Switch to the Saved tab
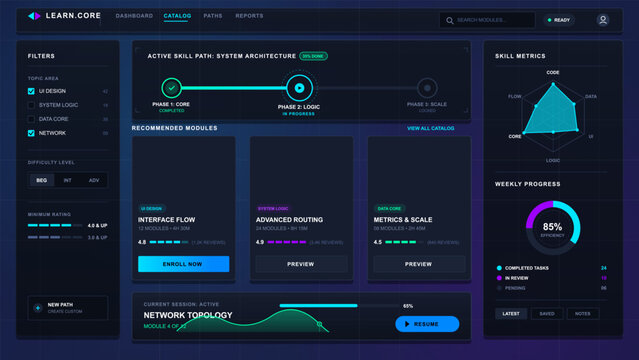The height and width of the screenshot is (360, 639). coord(547,314)
